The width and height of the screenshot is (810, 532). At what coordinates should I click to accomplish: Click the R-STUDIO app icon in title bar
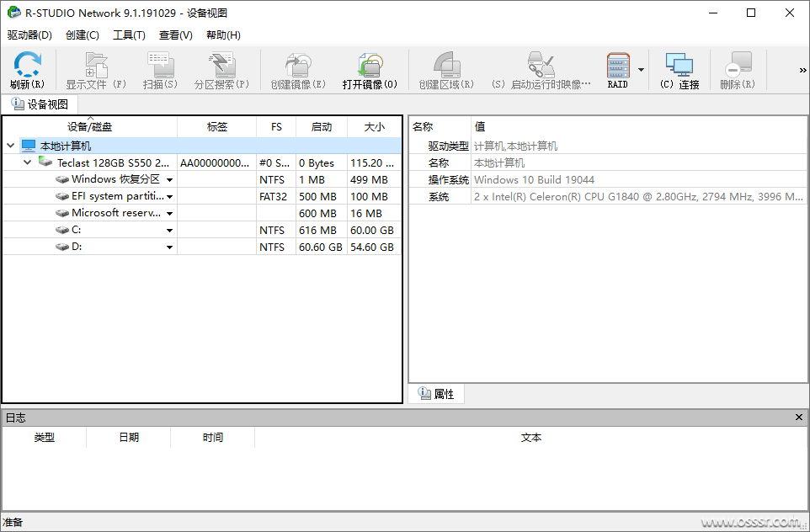click(14, 13)
